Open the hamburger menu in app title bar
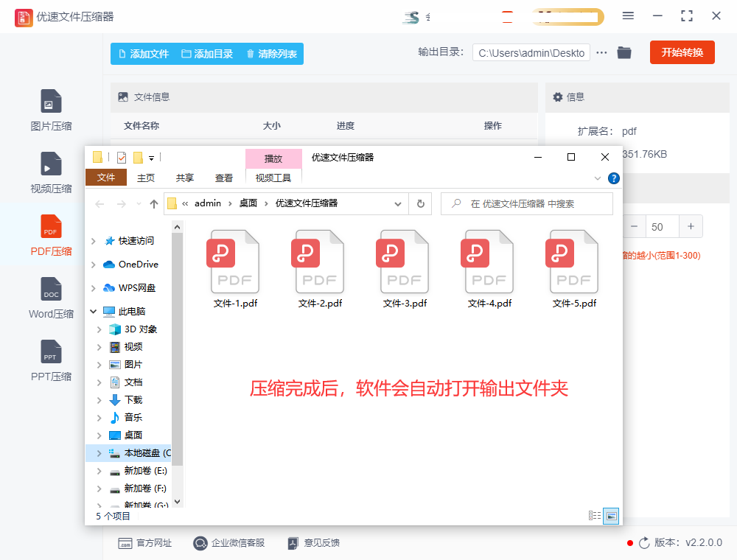 point(628,16)
